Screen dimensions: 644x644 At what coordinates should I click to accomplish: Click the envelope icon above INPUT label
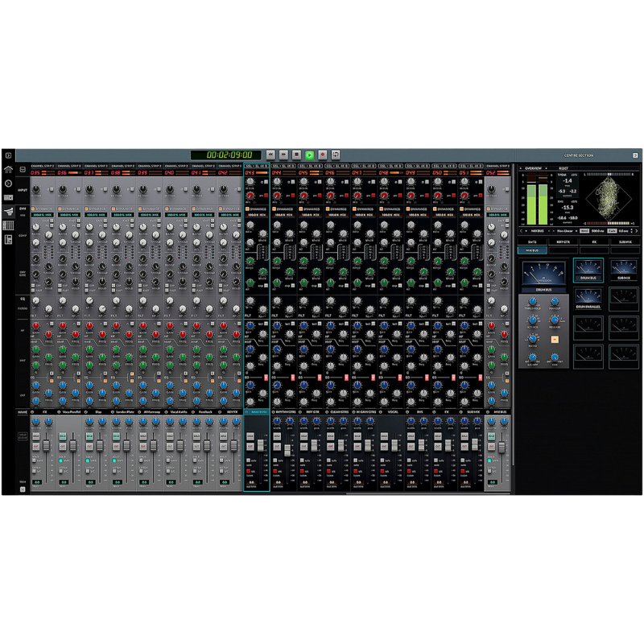coord(22,171)
